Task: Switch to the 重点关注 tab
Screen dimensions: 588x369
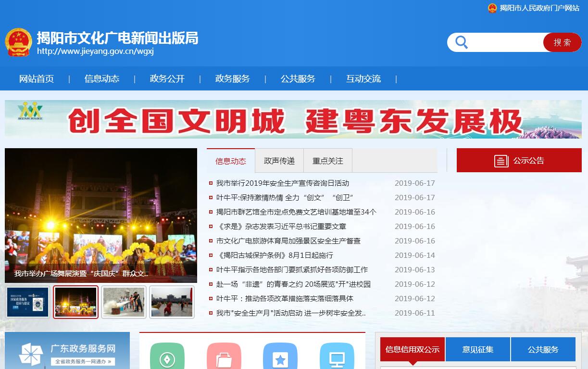Action: [328, 161]
